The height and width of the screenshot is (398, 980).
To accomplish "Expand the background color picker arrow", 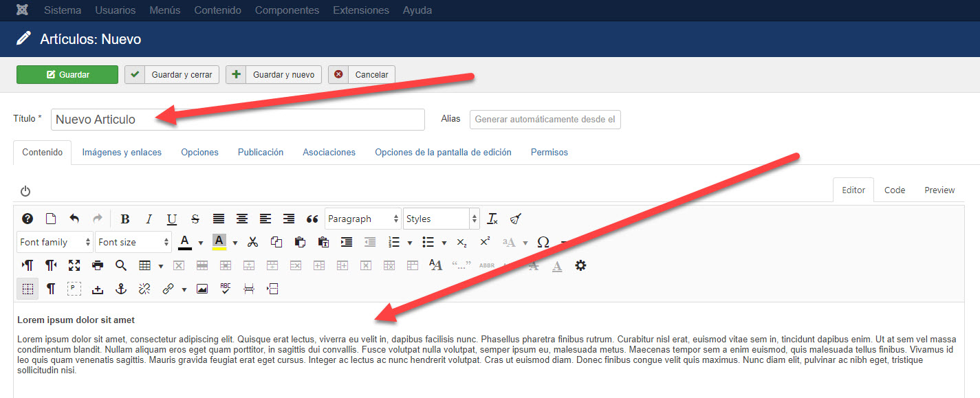I will pos(235,243).
